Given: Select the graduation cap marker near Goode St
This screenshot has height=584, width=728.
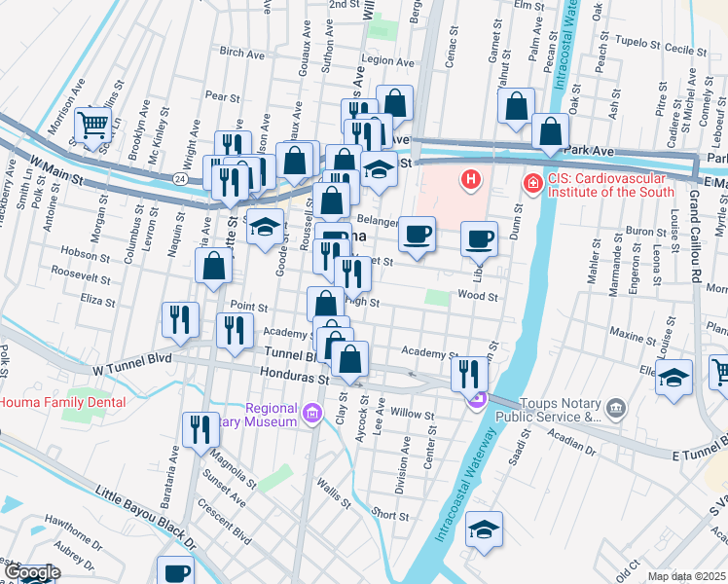Looking at the screenshot, I should pos(265,229).
